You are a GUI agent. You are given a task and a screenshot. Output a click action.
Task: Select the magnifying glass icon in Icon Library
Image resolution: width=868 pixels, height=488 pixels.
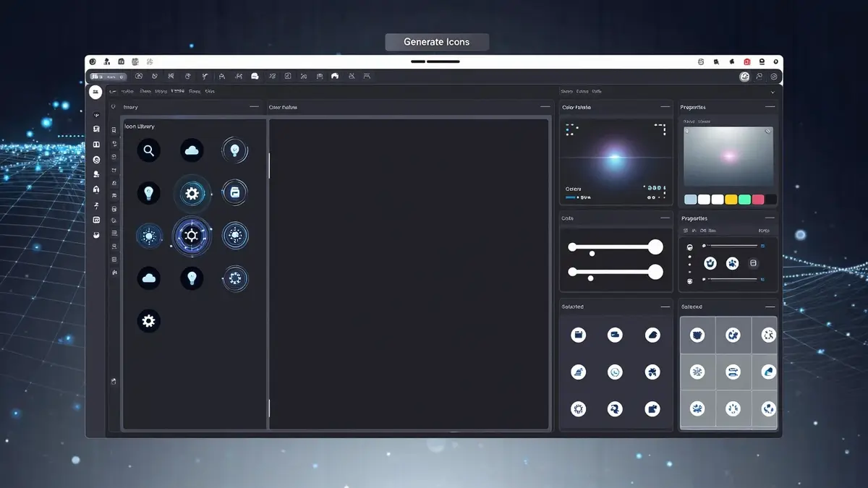tap(148, 150)
